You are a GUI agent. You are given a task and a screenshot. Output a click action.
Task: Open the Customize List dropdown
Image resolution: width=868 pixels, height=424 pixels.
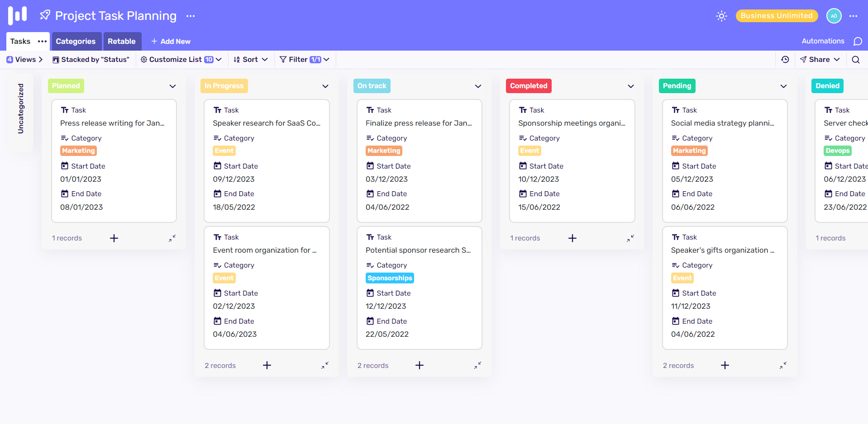(181, 60)
